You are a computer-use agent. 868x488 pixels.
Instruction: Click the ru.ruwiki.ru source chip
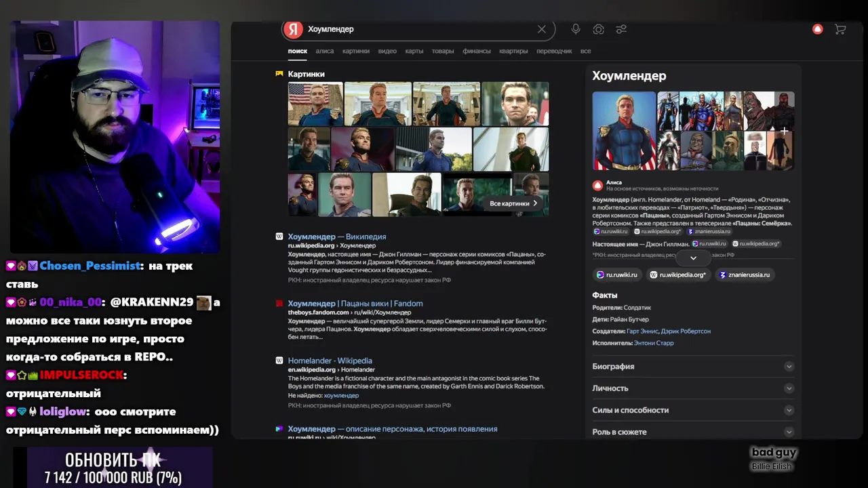point(617,274)
